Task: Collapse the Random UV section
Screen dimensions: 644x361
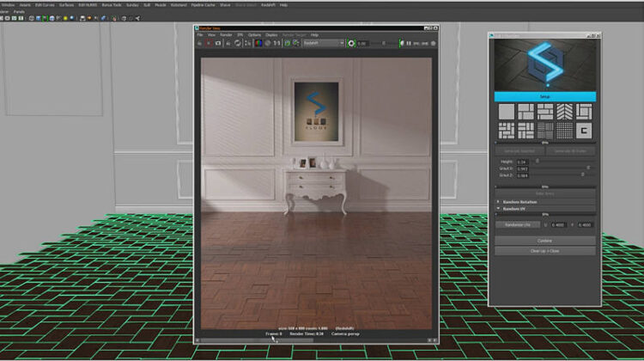Action: 545,209
